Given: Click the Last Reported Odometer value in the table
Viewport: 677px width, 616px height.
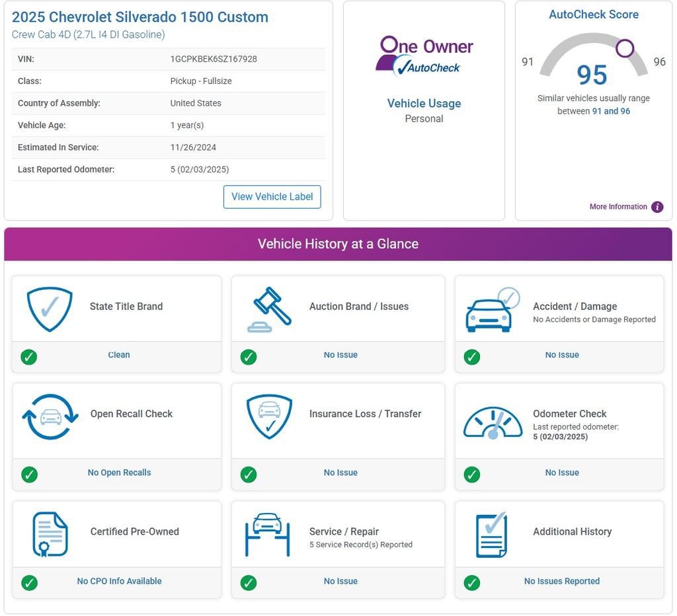Looking at the screenshot, I should 200,169.
